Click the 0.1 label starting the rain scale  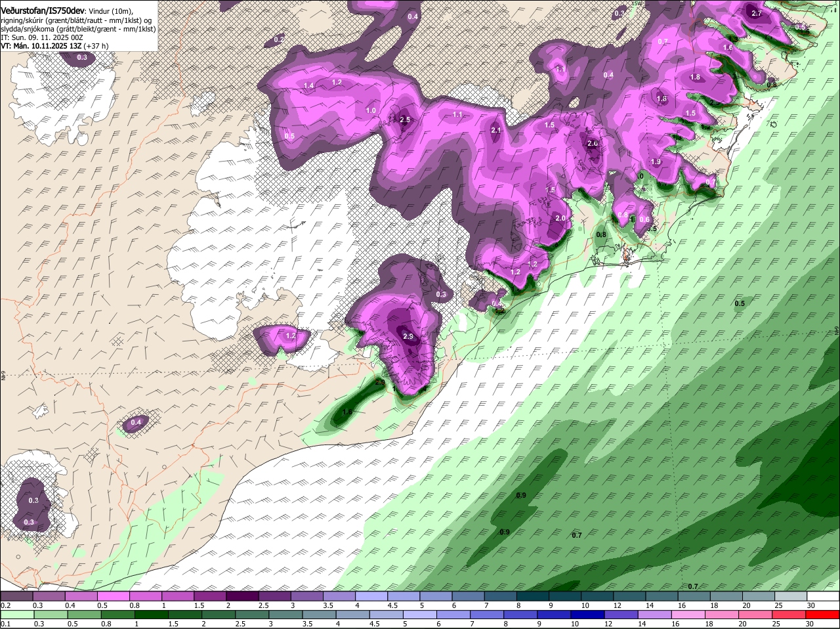click(5, 624)
